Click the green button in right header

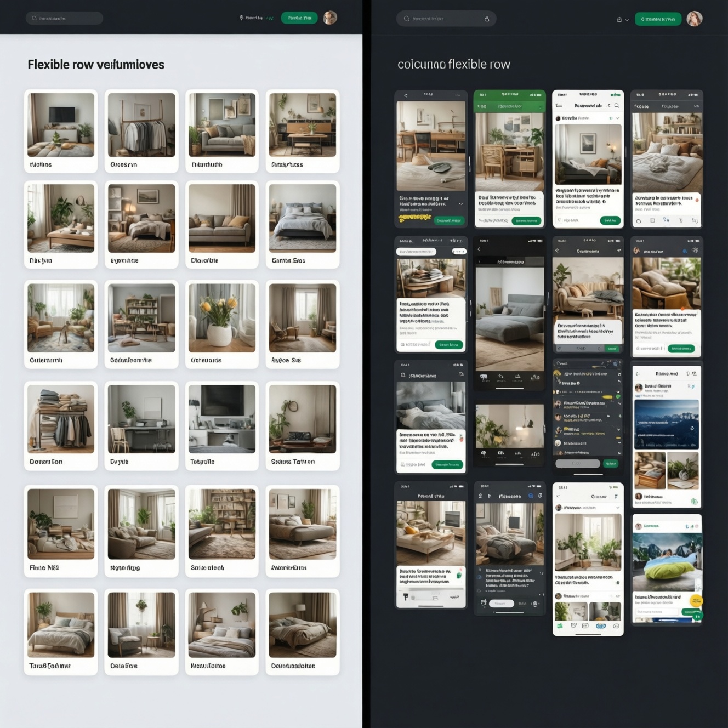658,19
